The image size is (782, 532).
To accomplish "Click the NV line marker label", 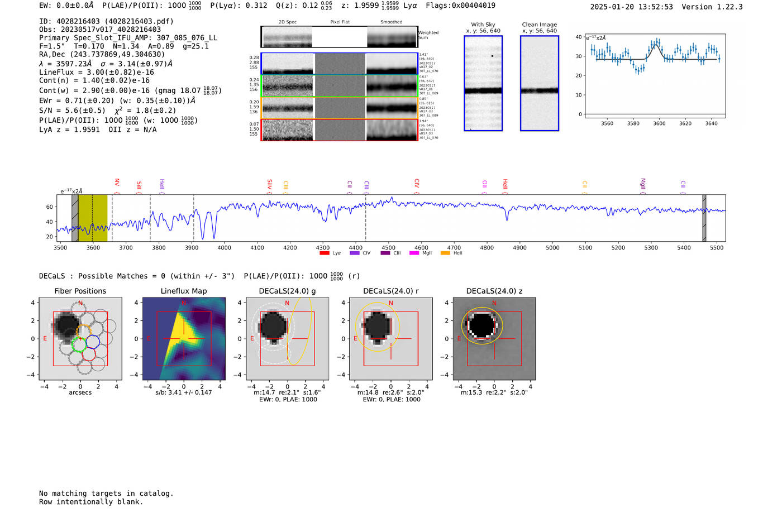I will [117, 183].
